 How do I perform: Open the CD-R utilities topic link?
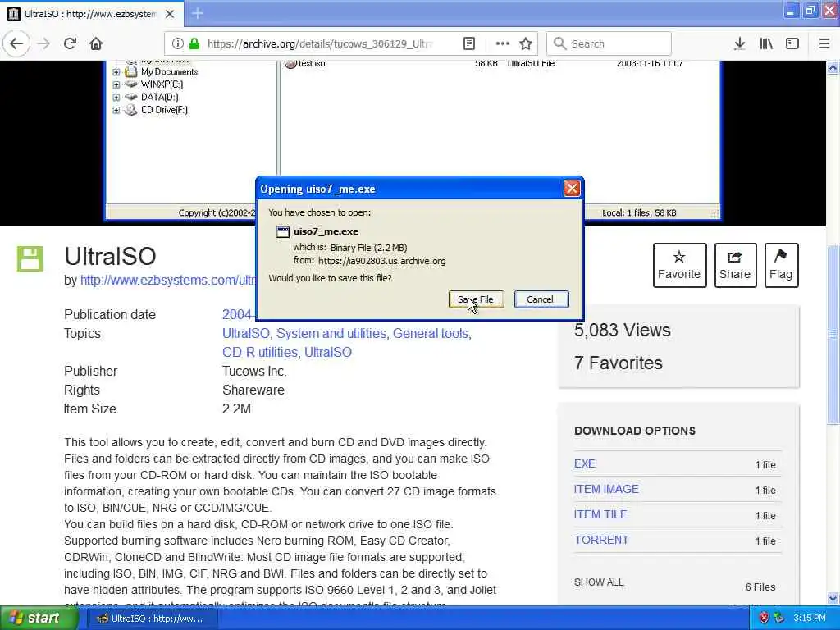click(x=260, y=352)
